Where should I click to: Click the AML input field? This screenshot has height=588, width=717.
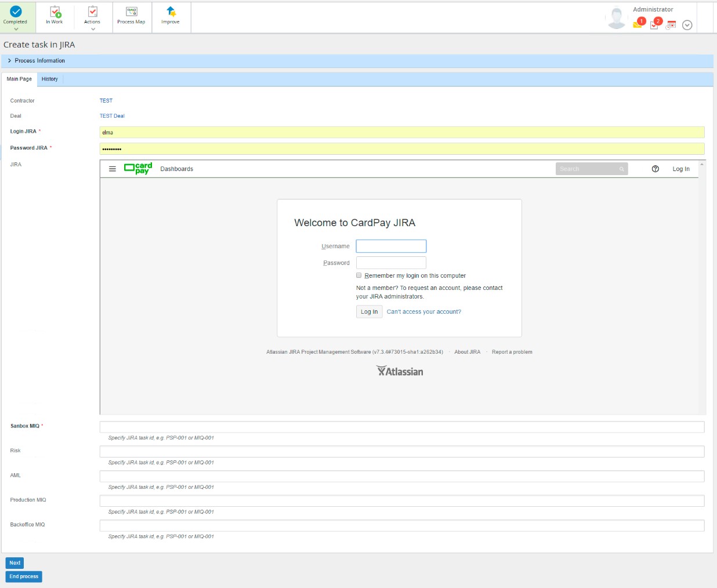[402, 476]
